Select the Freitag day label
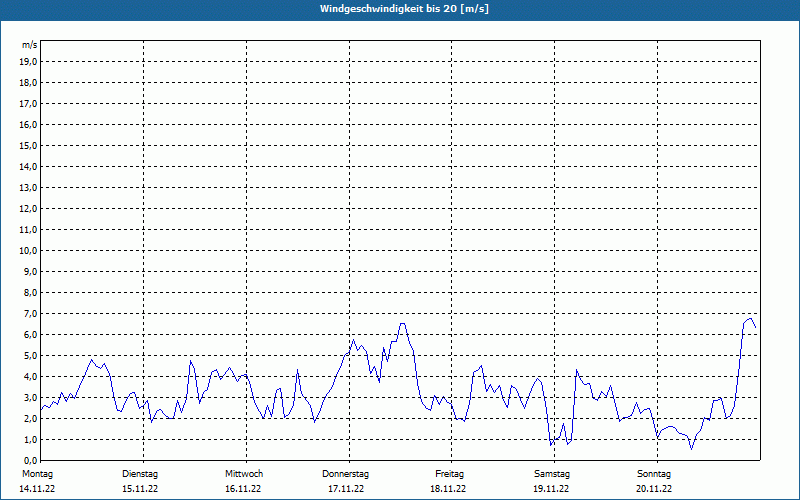The image size is (800, 500). (449, 473)
